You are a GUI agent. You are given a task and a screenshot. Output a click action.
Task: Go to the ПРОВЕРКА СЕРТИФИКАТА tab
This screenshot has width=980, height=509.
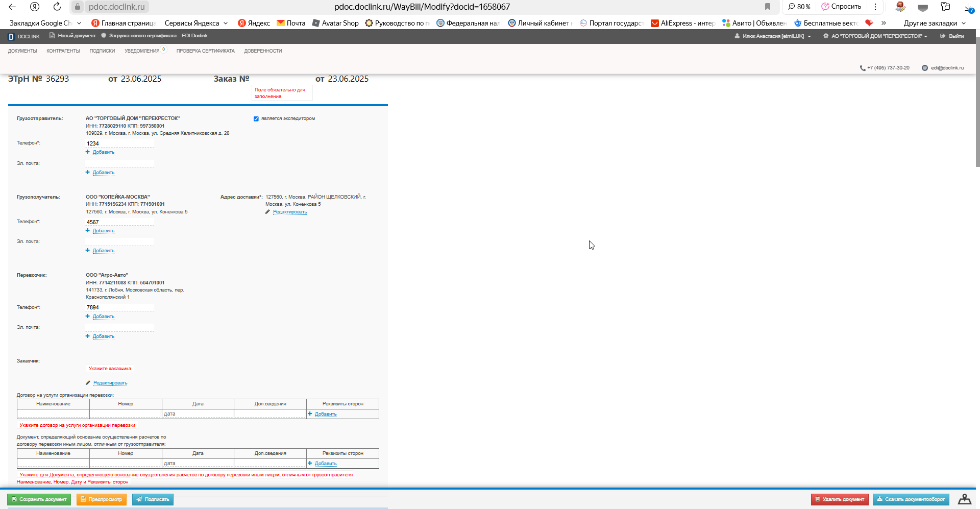pyautogui.click(x=206, y=51)
